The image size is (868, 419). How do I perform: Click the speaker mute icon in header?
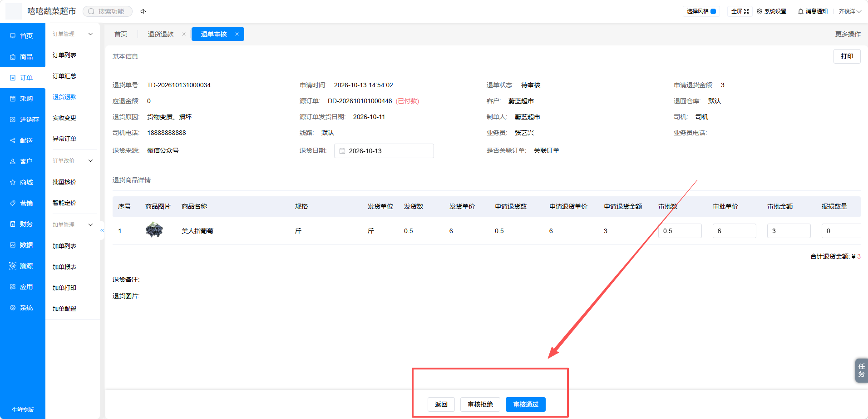(x=143, y=11)
